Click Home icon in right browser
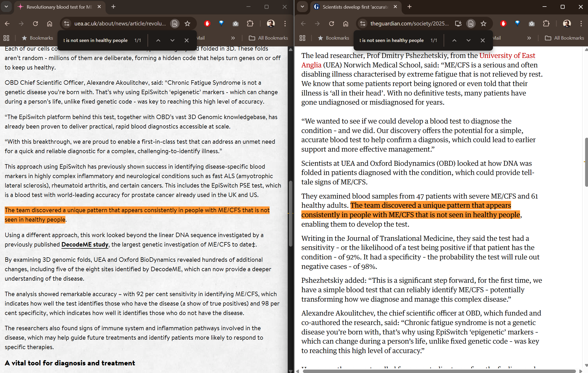The width and height of the screenshot is (588, 373). tap(345, 24)
